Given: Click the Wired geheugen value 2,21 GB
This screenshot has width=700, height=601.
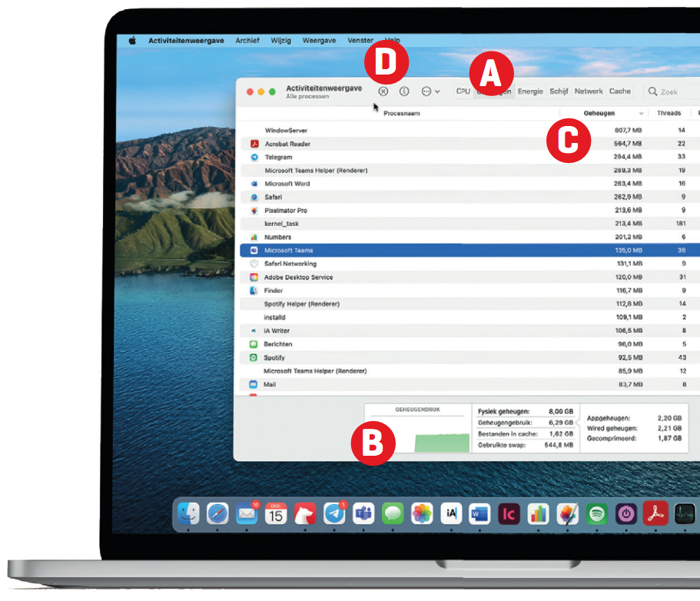Looking at the screenshot, I should tap(669, 429).
